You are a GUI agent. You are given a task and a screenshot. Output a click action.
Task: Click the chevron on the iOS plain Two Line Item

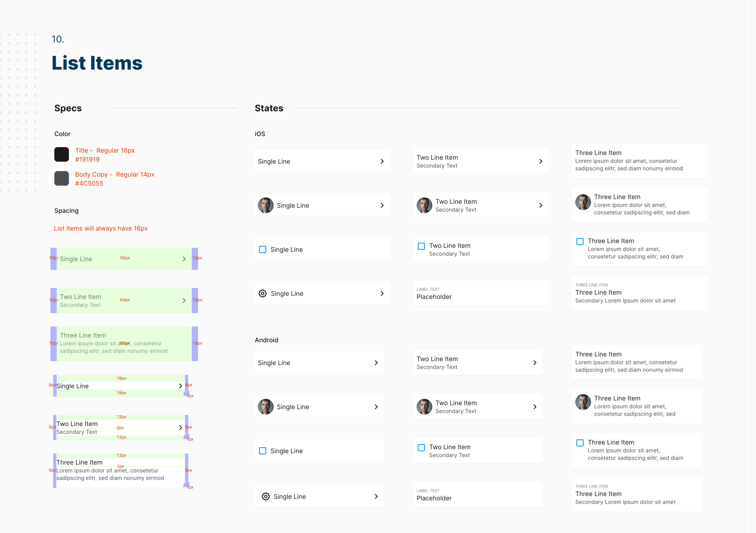pos(541,161)
